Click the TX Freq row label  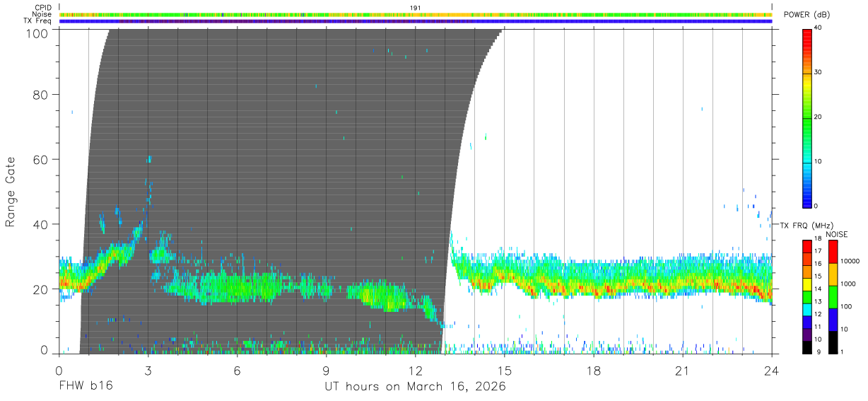[x=38, y=21]
